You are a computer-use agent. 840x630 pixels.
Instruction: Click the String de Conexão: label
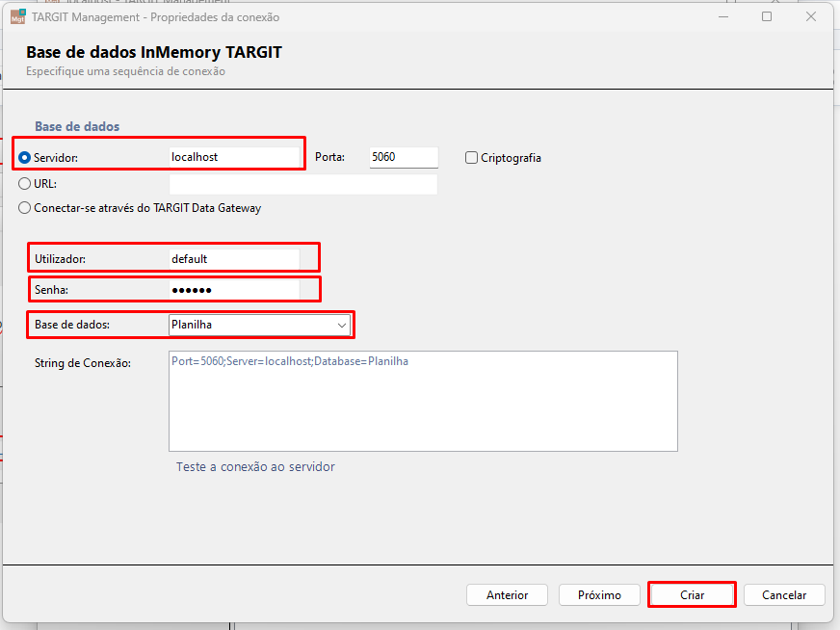(83, 362)
